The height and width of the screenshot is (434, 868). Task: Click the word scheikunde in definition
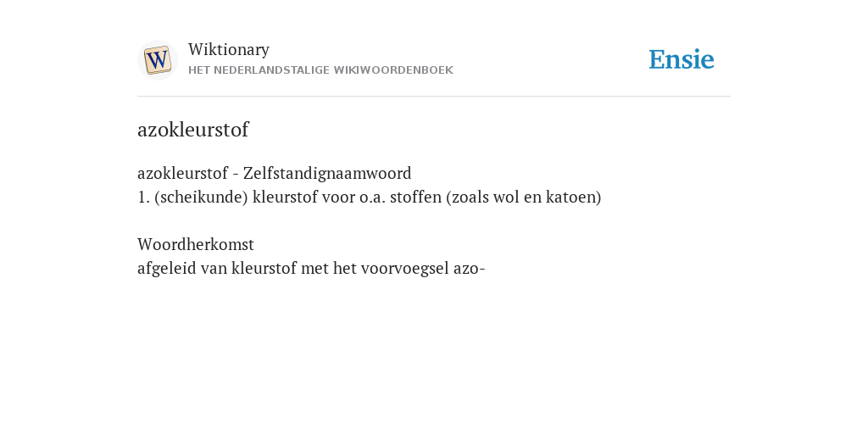point(202,198)
